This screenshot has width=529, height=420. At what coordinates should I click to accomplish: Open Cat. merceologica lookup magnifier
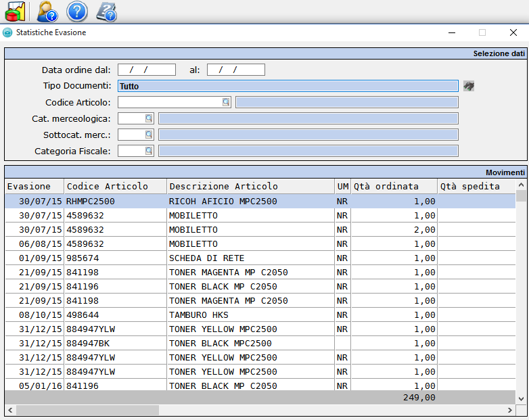149,118
